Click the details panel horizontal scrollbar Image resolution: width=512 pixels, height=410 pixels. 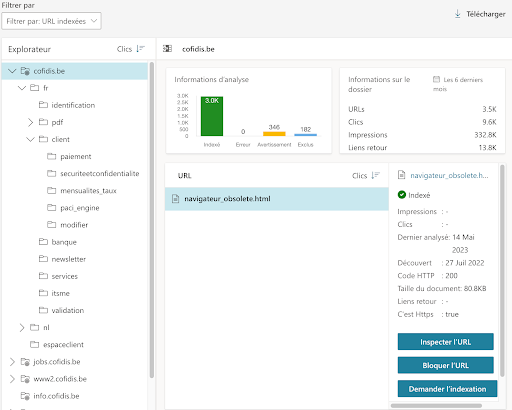(x=436, y=406)
